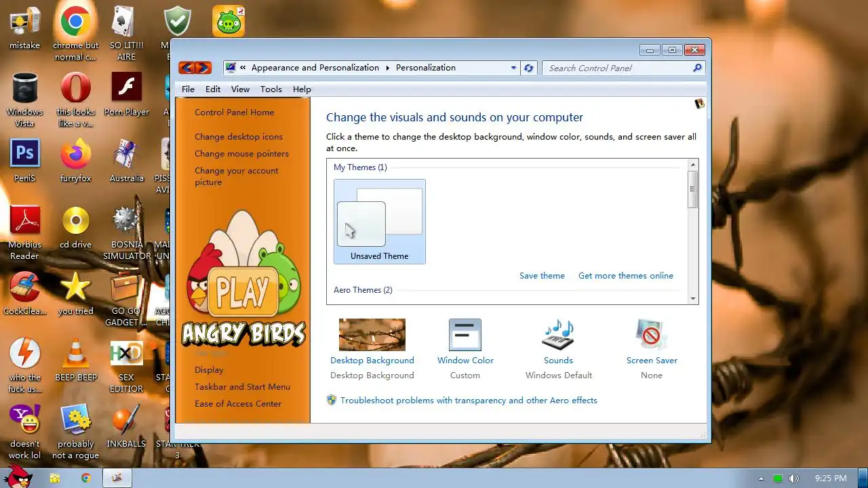Open the Edit menu
The width and height of the screenshot is (868, 488).
tap(213, 89)
